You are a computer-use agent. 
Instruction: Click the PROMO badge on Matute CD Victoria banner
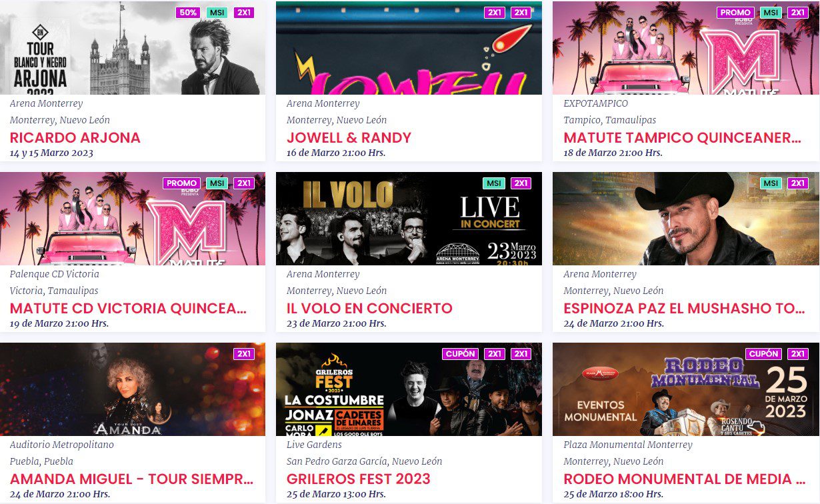(x=182, y=183)
